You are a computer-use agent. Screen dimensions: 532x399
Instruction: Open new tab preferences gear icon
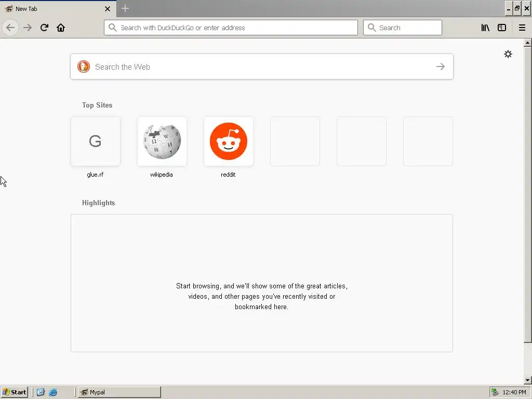(508, 54)
